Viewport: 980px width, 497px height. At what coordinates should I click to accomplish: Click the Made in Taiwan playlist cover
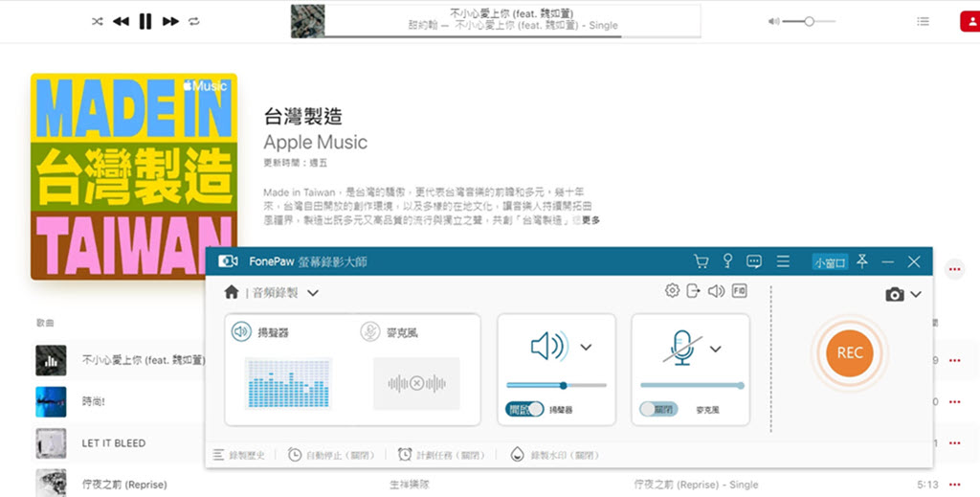pos(134,176)
